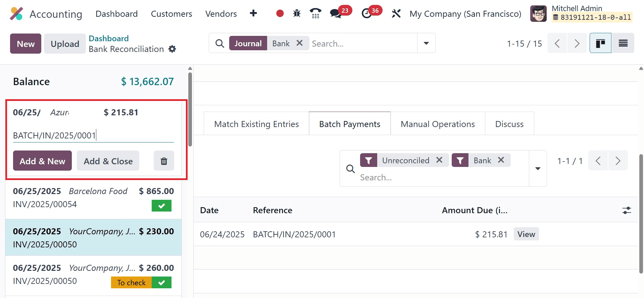This screenshot has height=298, width=644.
Task: Click the New button
Action: 26,44
